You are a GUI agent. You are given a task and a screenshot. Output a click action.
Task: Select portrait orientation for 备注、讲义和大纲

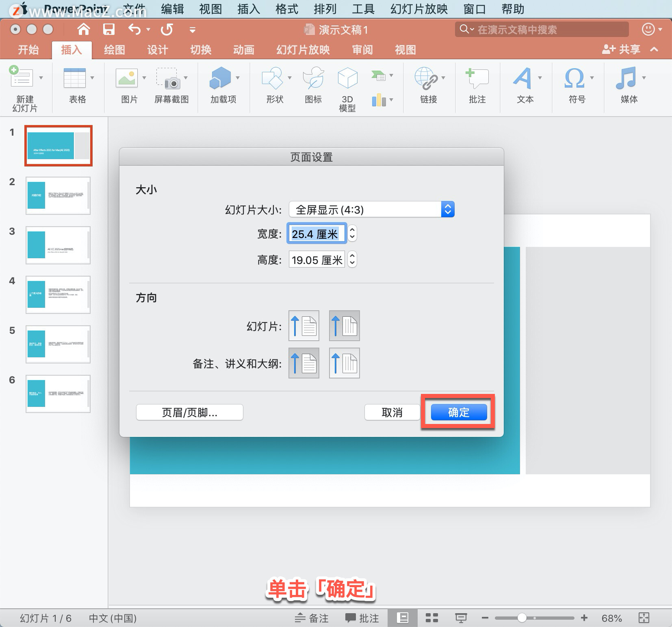(x=304, y=363)
